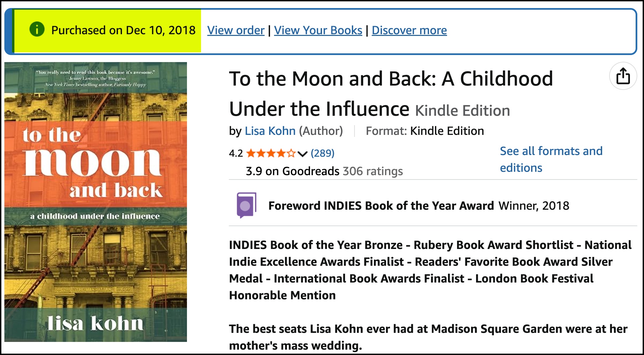644x355 pixels.
Task: Expand the ratings chevron dropdown
Action: [302, 154]
